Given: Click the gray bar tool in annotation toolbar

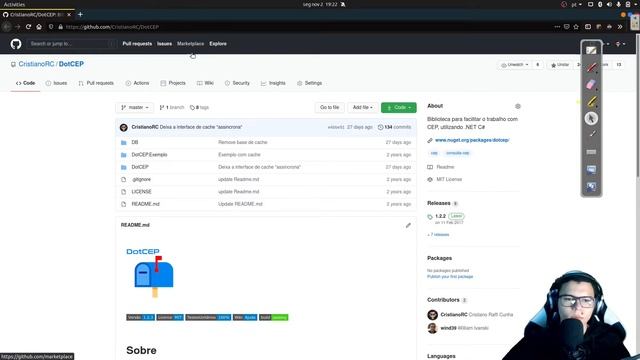Looking at the screenshot, I should [591, 152].
